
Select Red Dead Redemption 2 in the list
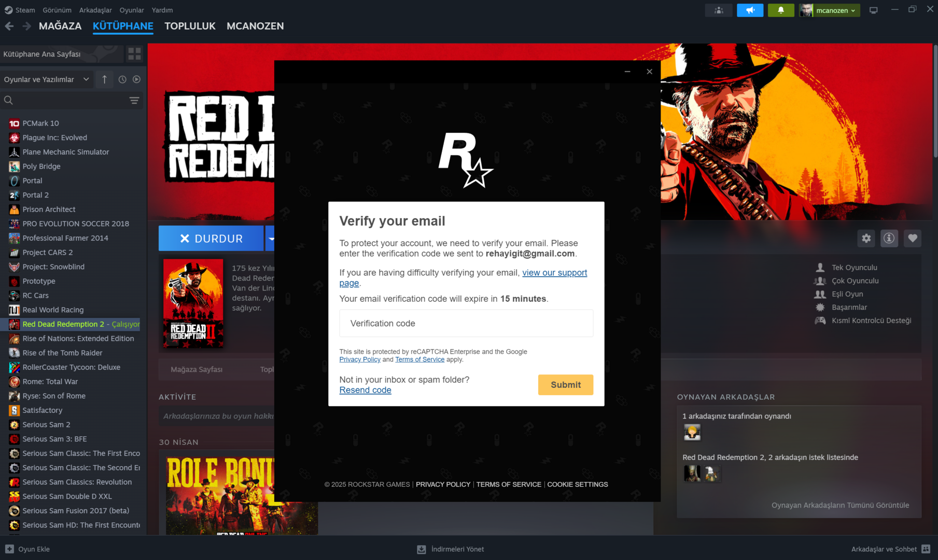coord(70,324)
